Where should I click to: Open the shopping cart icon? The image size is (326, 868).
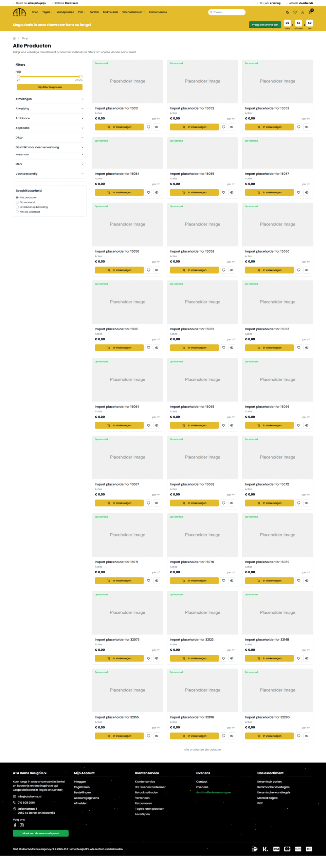coord(310,12)
